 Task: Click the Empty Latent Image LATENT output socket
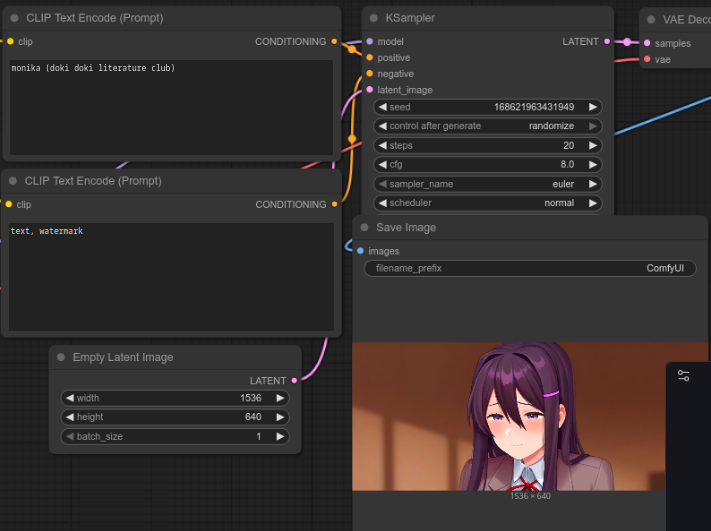[x=294, y=380]
